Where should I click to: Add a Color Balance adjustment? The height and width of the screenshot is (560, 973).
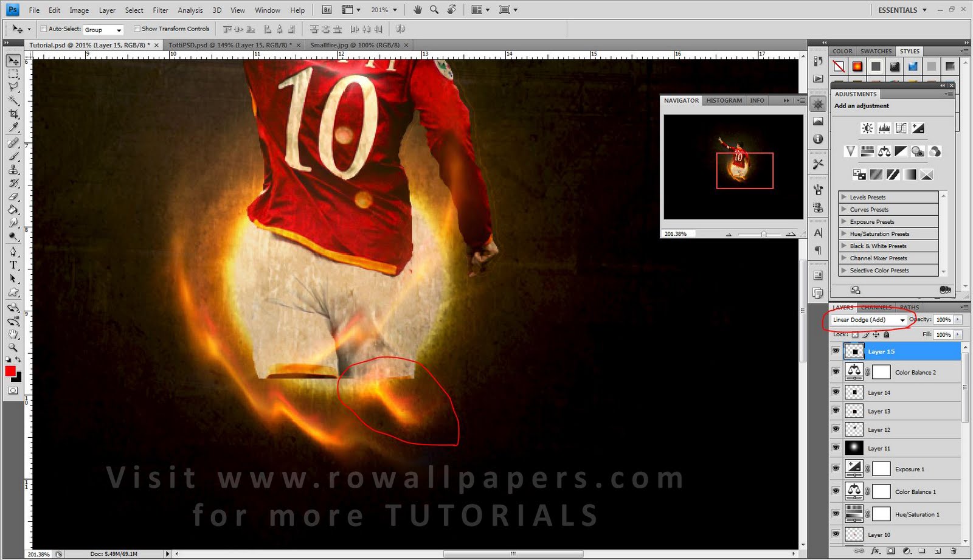point(884,151)
